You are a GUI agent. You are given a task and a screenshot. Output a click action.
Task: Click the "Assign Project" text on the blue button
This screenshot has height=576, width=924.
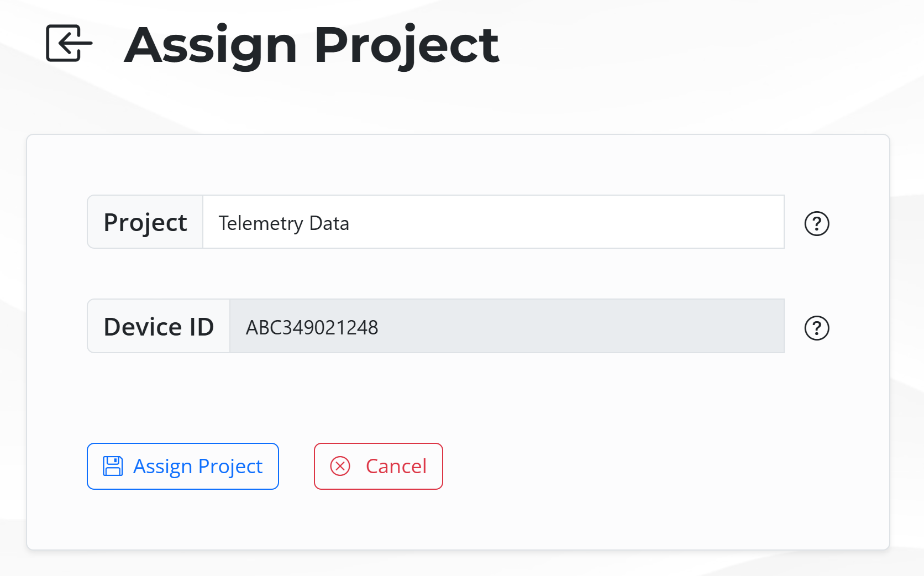click(198, 466)
